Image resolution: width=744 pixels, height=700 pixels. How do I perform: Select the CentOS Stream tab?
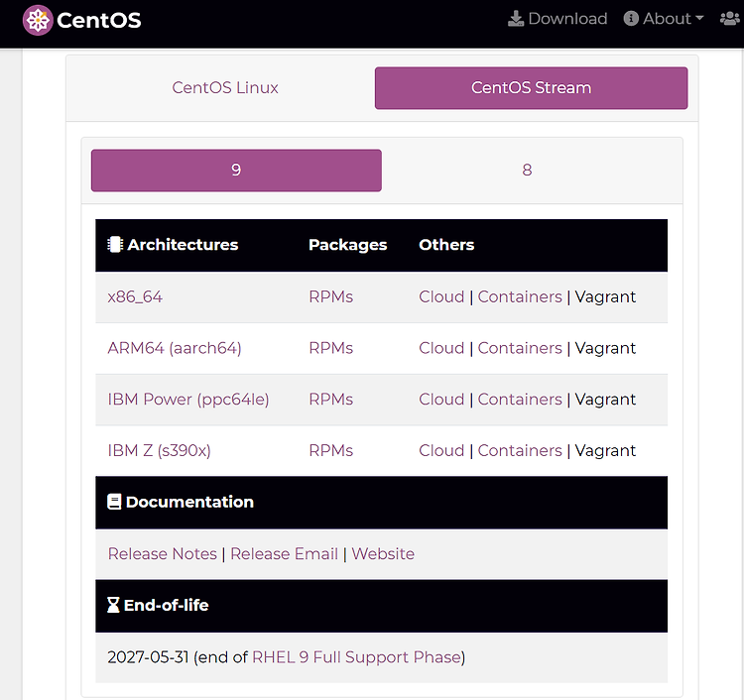pos(531,87)
